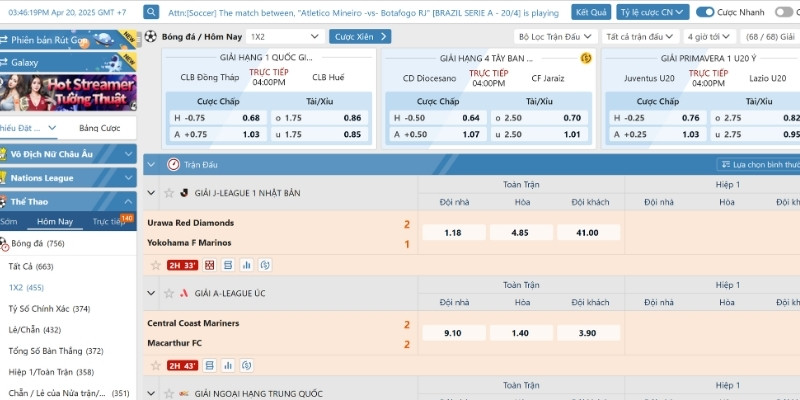Toggle the Cược Nhanh switch
Screen dimensions: 800x400
pos(705,12)
